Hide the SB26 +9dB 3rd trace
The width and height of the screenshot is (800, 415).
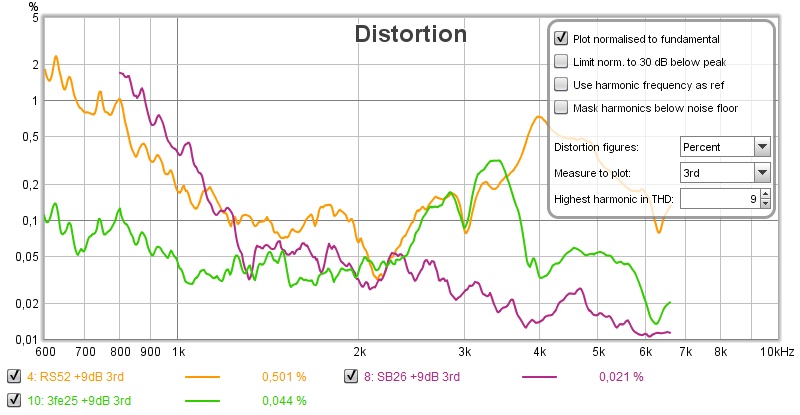tap(351, 377)
